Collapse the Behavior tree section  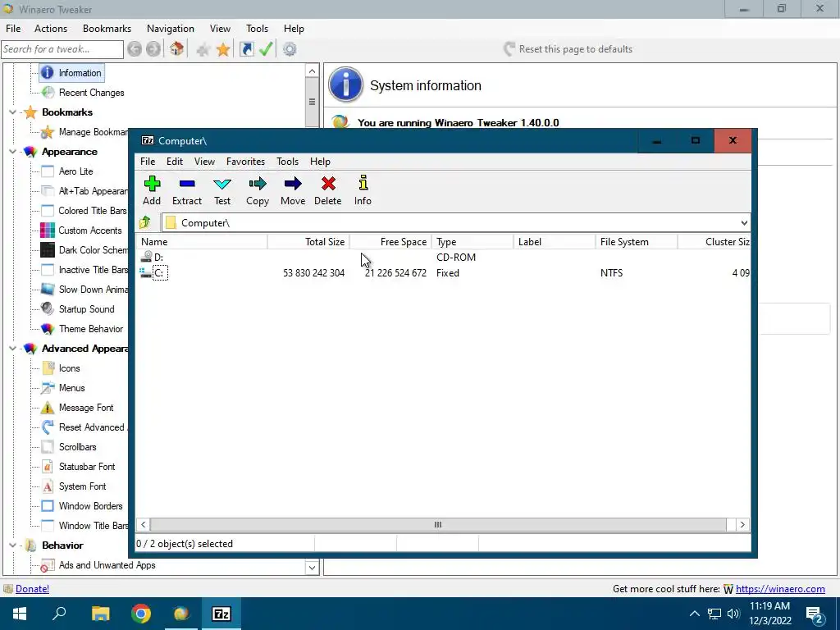pyautogui.click(x=12, y=546)
